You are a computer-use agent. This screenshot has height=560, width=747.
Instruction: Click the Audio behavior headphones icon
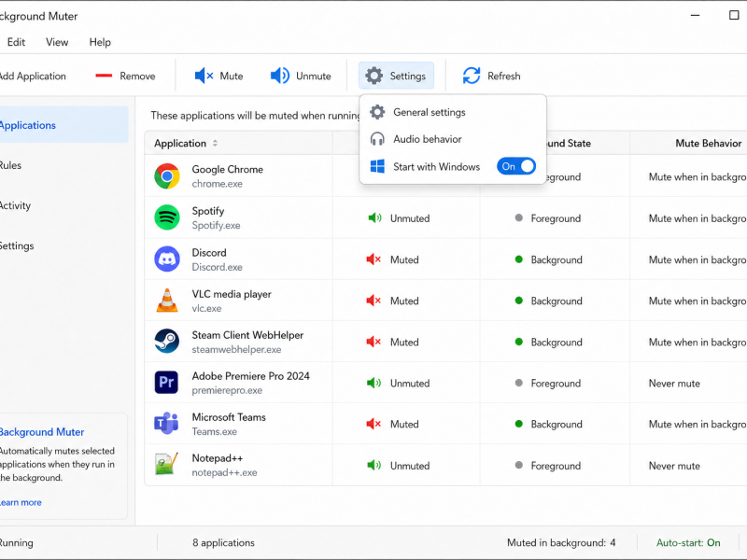(x=377, y=139)
